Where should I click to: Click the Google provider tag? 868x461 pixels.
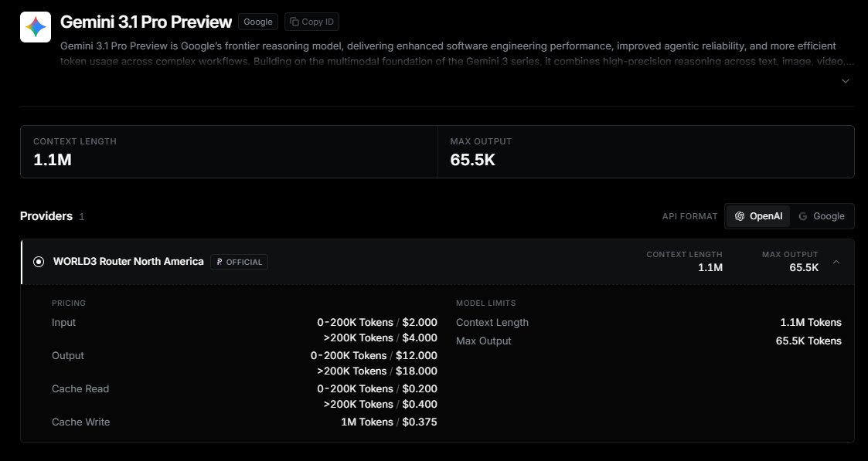pyautogui.click(x=258, y=22)
